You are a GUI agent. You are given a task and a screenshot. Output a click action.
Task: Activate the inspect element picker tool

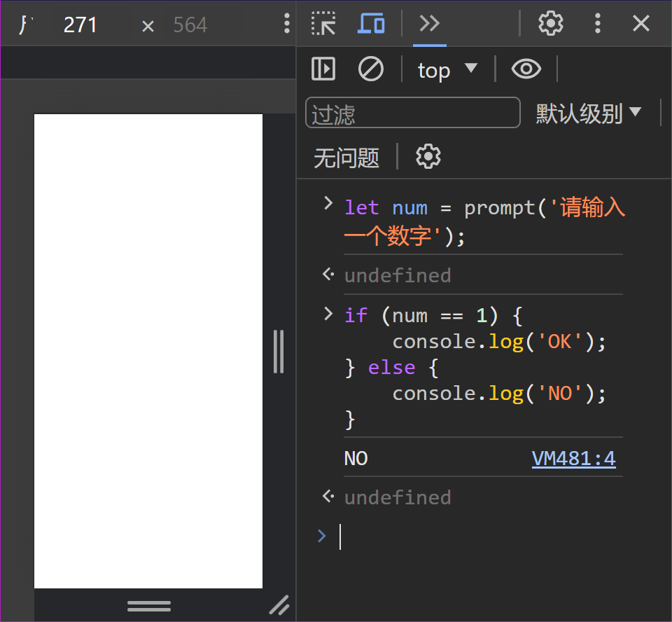[323, 24]
